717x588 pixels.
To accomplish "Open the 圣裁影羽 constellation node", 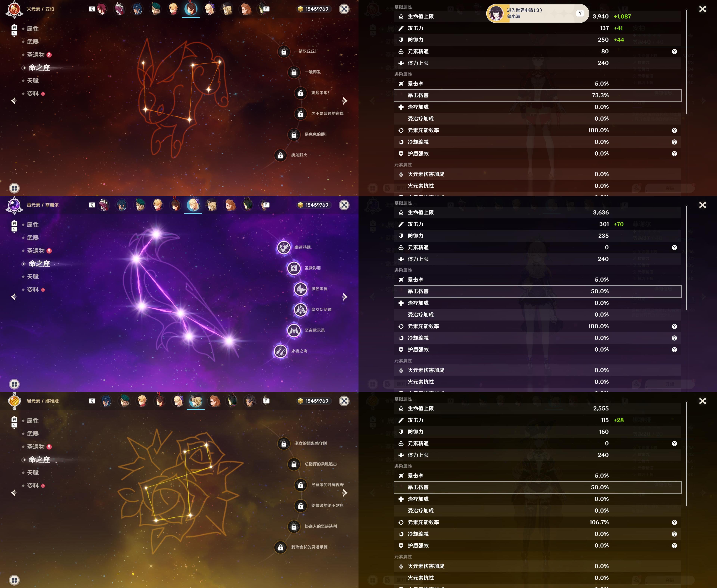I will [x=294, y=268].
